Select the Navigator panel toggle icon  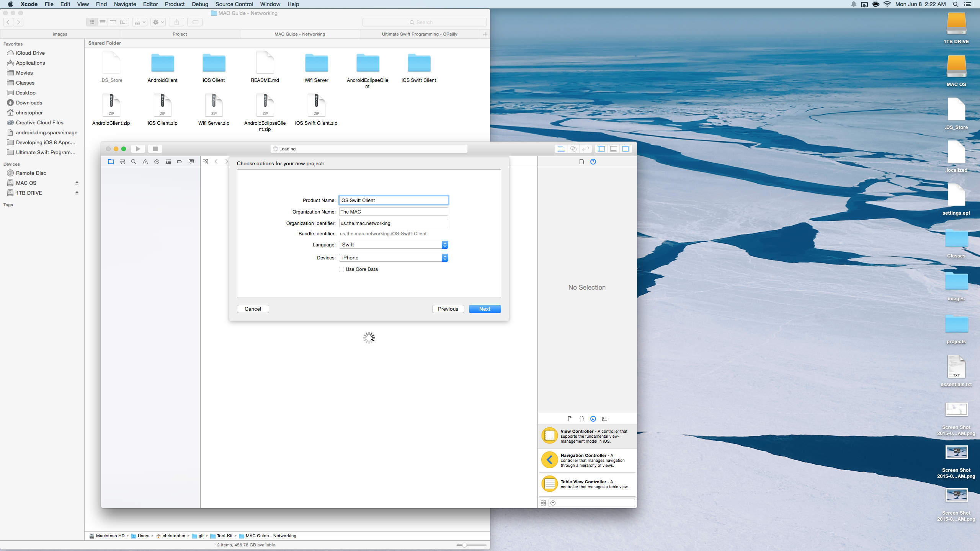[x=602, y=149]
